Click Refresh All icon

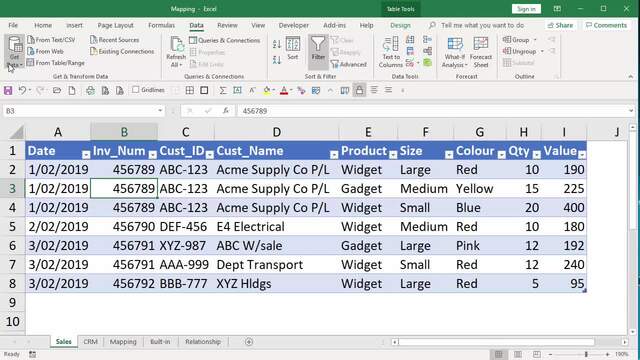point(176,52)
